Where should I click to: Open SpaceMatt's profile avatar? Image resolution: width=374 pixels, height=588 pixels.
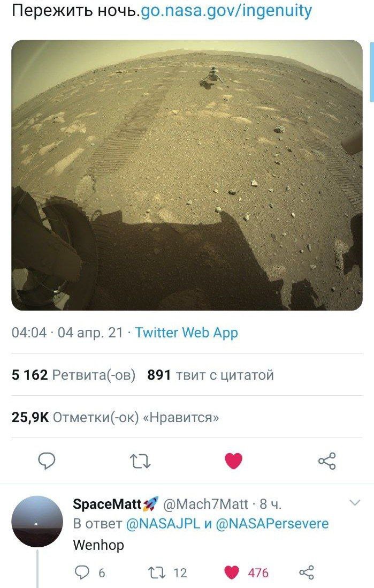coord(37,521)
